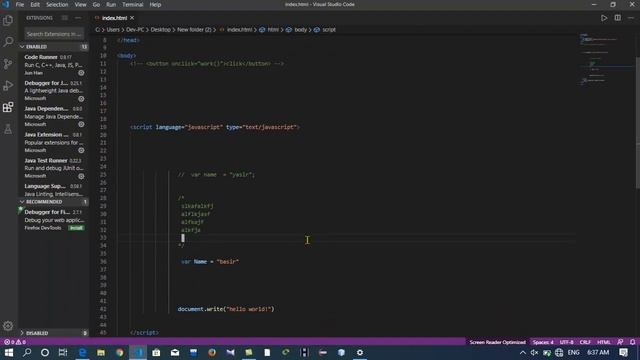Click HTML language mode selector
The height and width of the screenshot is (360, 640).
[x=604, y=342]
